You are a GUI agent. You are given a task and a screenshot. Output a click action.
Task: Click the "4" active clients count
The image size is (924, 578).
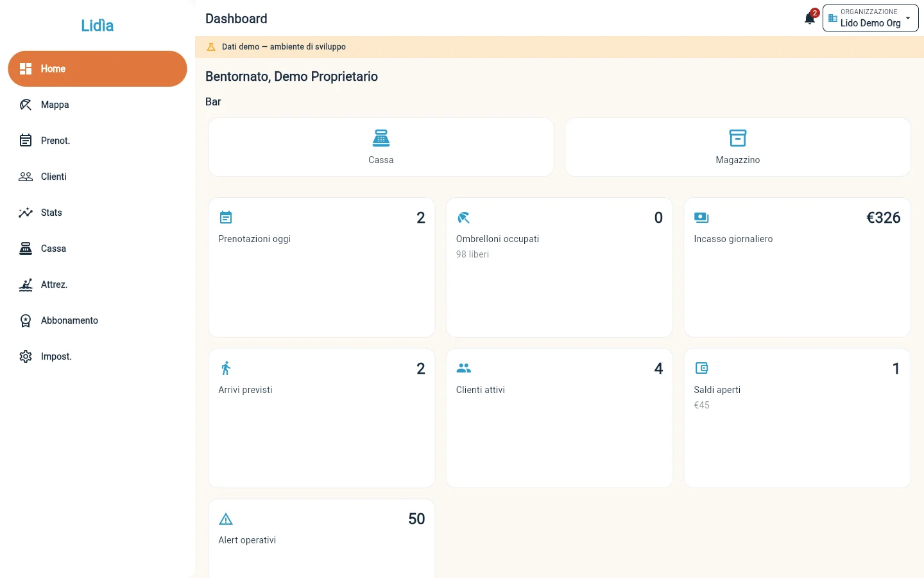pyautogui.click(x=658, y=369)
